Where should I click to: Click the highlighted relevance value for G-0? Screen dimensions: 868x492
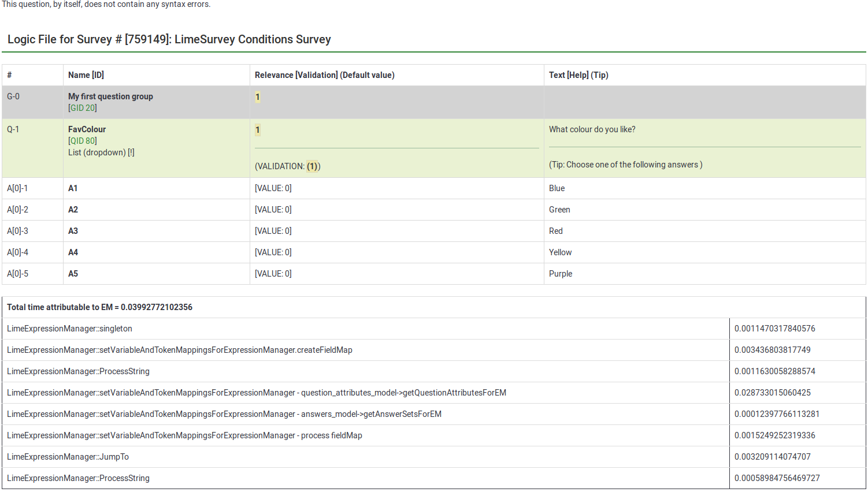(258, 97)
